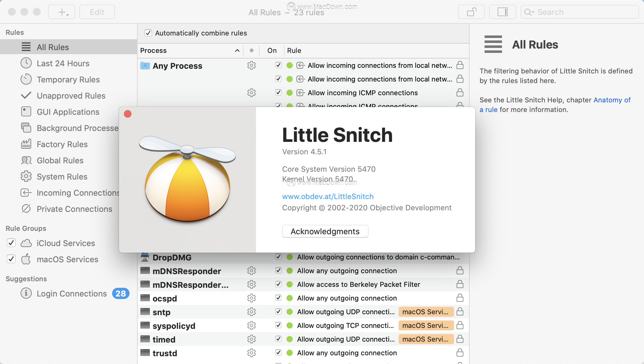Close the Little Snitch About window
The height and width of the screenshot is (364, 644).
[128, 114]
